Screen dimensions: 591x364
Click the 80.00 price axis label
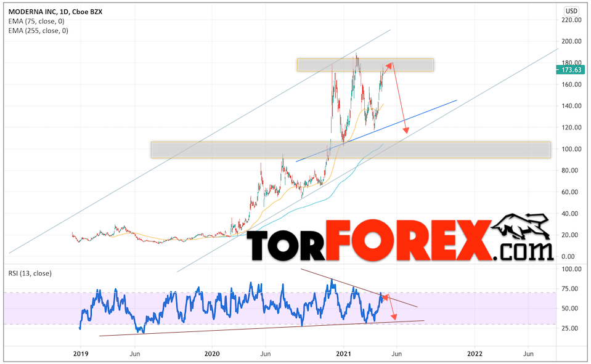[x=569, y=171]
